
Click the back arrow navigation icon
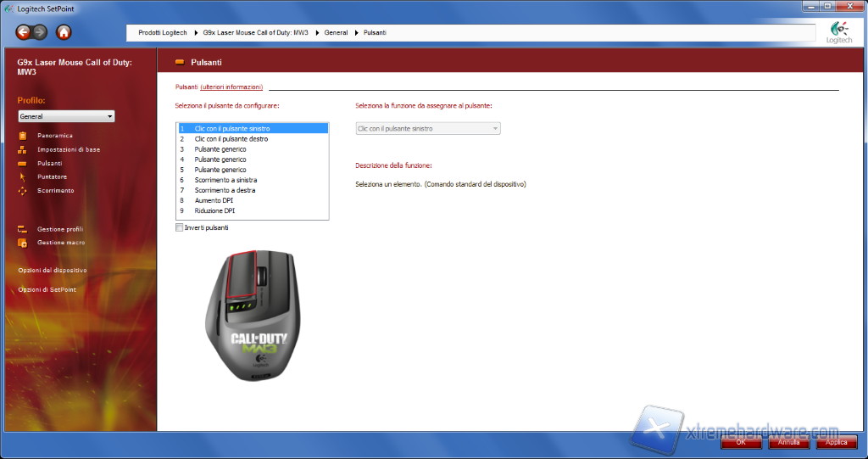[23, 32]
